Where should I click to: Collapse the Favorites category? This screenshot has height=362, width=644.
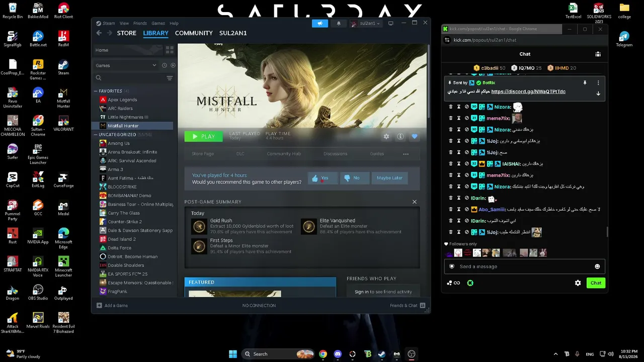click(x=96, y=91)
